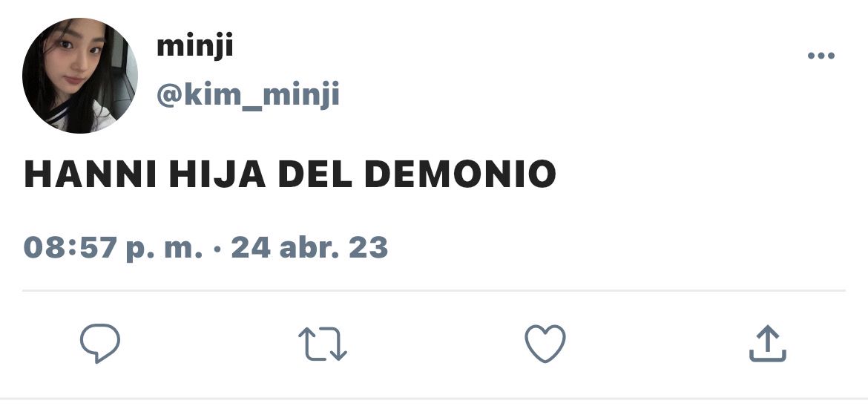The width and height of the screenshot is (868, 412).
Task: Start a reply to minji's tweet
Action: 100,343
